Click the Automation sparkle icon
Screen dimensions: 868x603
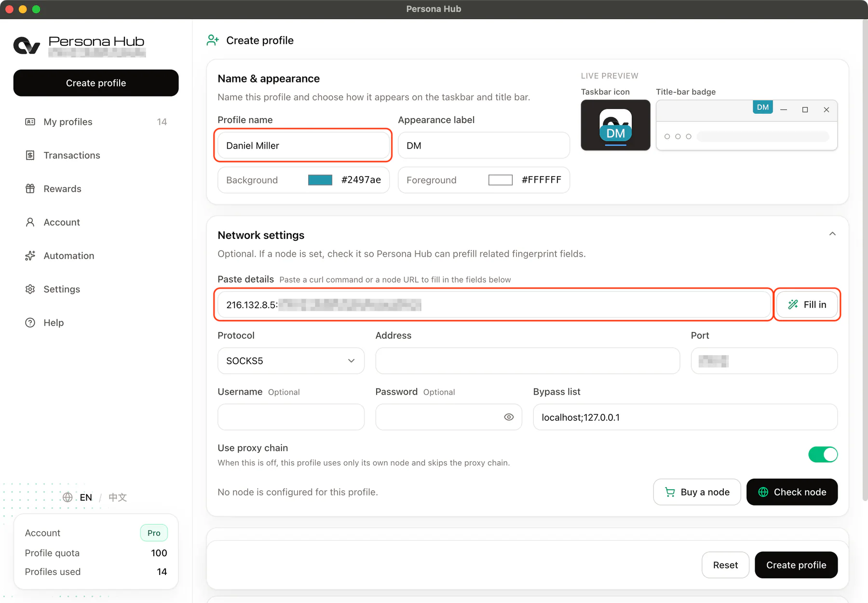click(30, 256)
